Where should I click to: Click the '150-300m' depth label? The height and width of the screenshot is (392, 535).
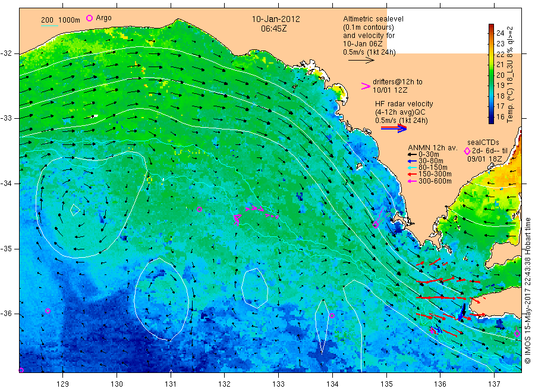click(435, 174)
